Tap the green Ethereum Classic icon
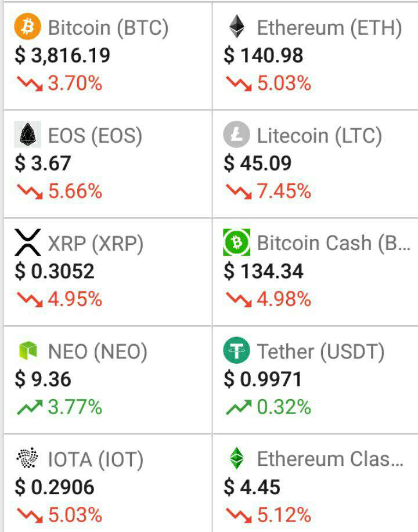The width and height of the screenshot is (418, 532). coord(236,459)
